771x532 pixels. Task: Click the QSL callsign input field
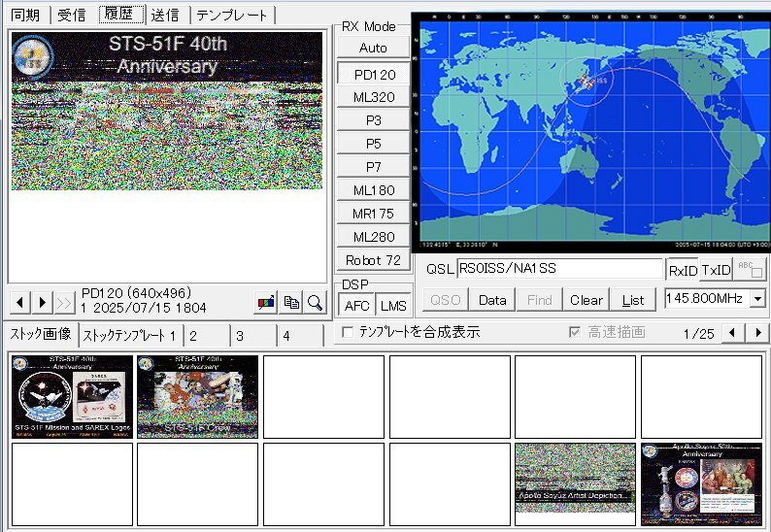559,269
